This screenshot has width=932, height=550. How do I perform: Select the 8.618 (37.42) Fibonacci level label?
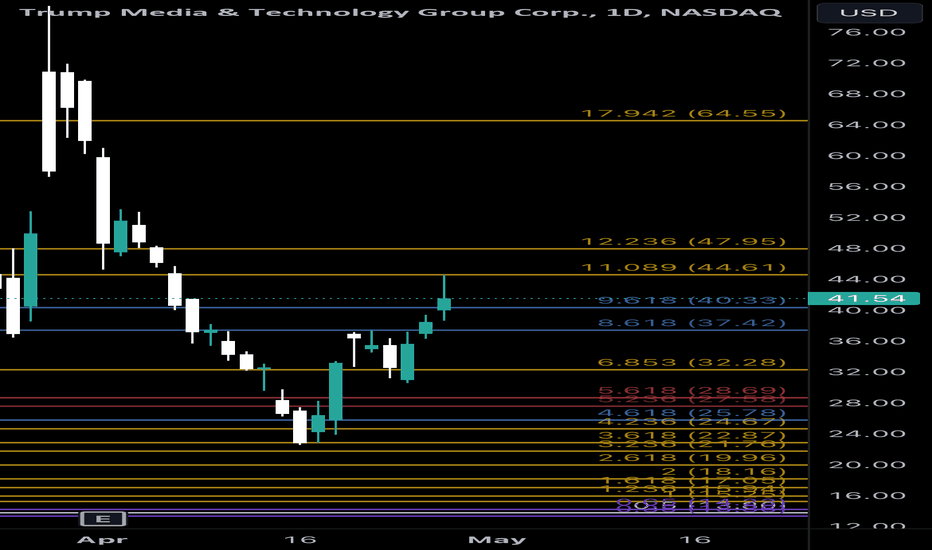[691, 323]
